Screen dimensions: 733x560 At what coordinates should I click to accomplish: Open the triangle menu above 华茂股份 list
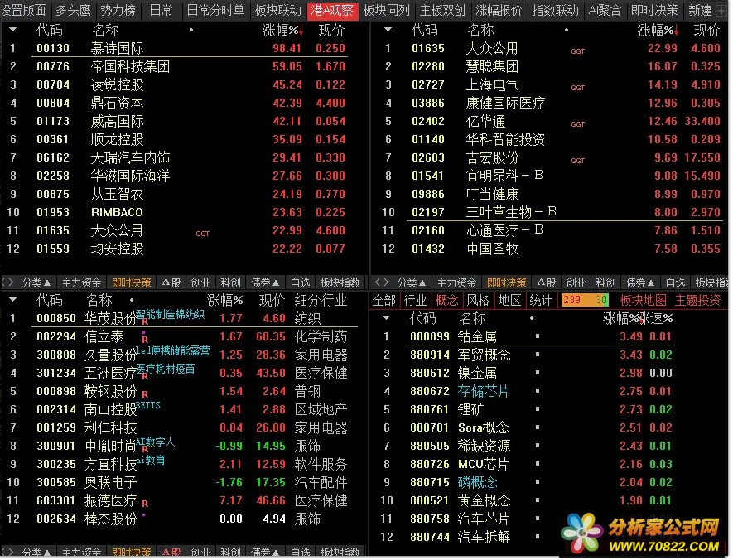tap(12, 299)
